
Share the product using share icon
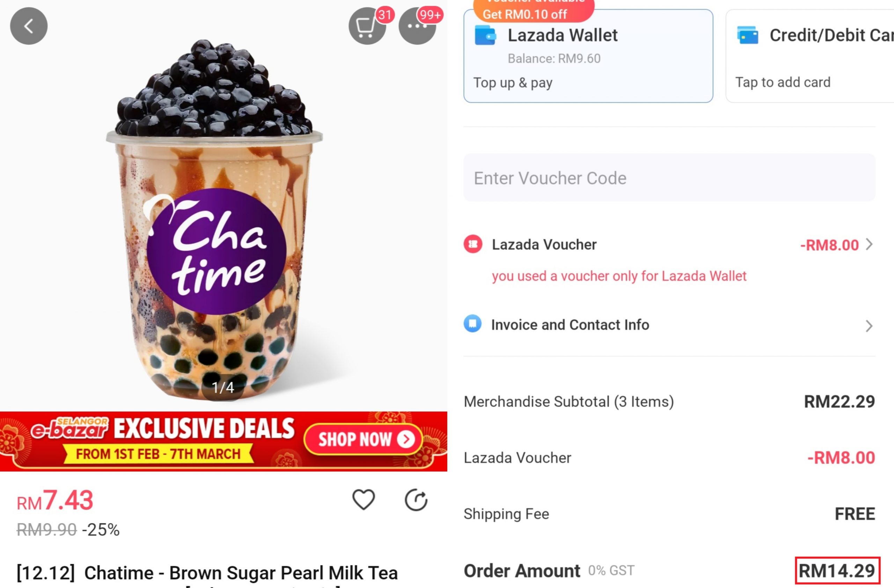(x=416, y=500)
